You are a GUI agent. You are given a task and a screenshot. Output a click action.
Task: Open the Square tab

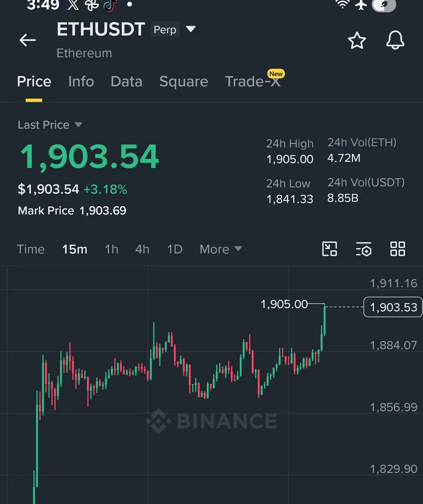pos(184,81)
